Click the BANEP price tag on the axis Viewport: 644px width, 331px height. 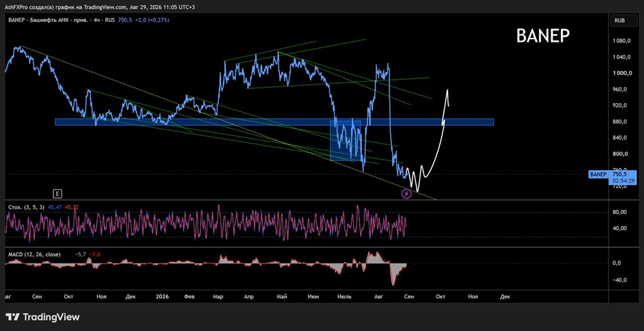[598, 175]
